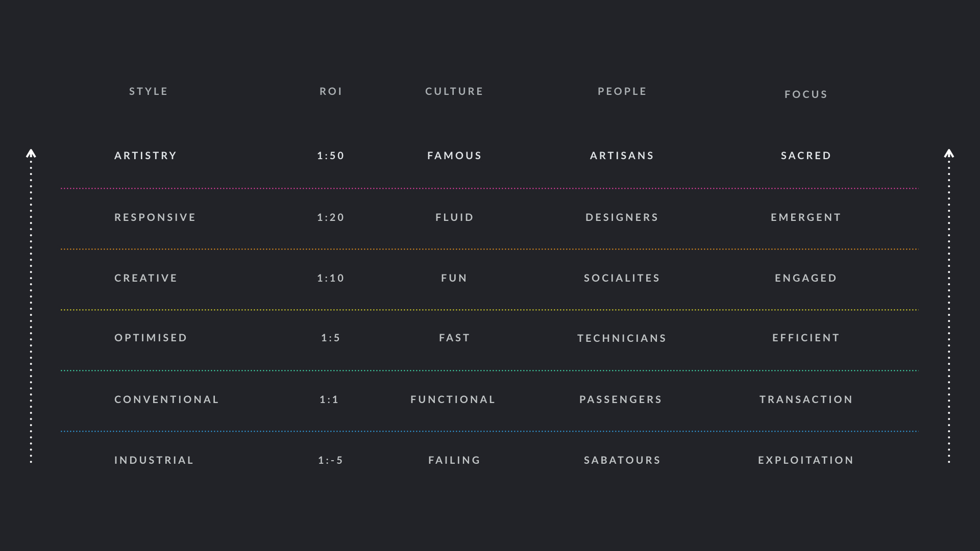Select the CONVENTIONAL style cell

coord(167,399)
